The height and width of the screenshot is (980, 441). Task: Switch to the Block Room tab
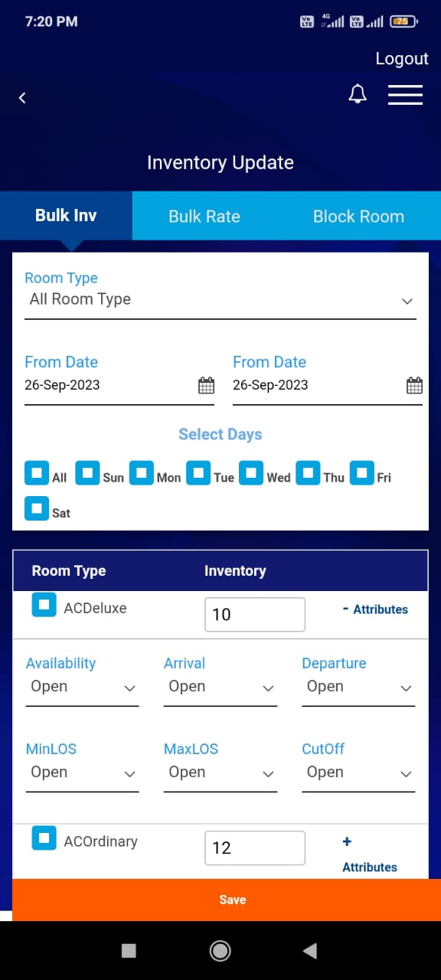pyautogui.click(x=358, y=216)
